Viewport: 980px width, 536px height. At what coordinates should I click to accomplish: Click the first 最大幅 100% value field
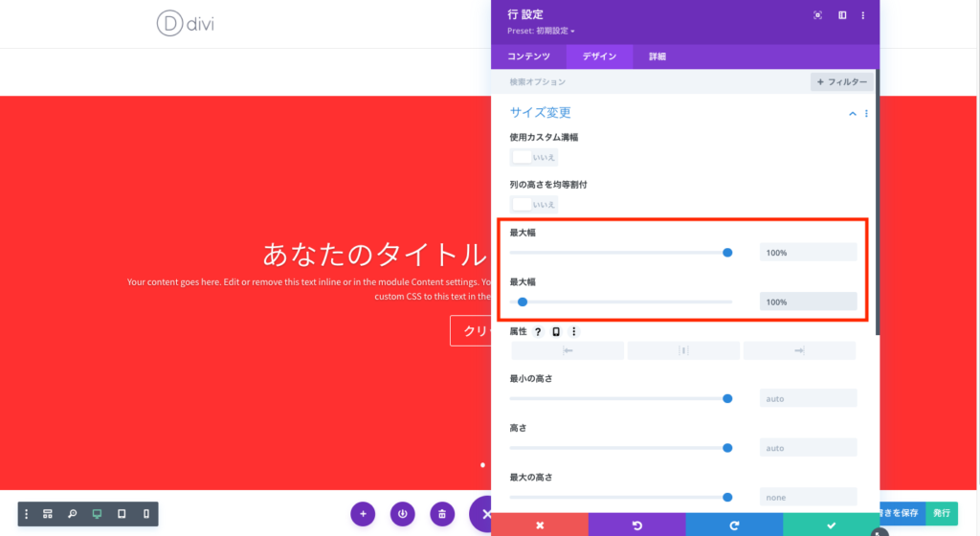pos(808,253)
